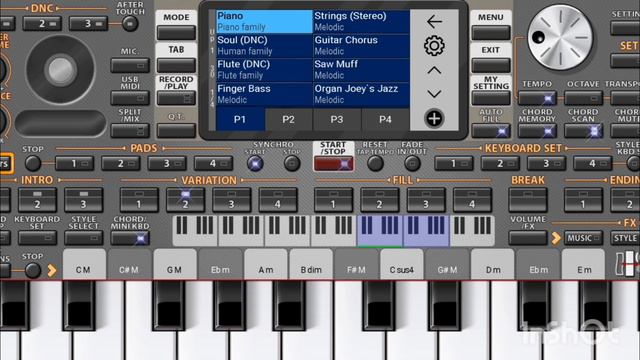Trigger PADS button 4
Image resolution: width=640 pixels, height=360 pixels.
pos(213,164)
